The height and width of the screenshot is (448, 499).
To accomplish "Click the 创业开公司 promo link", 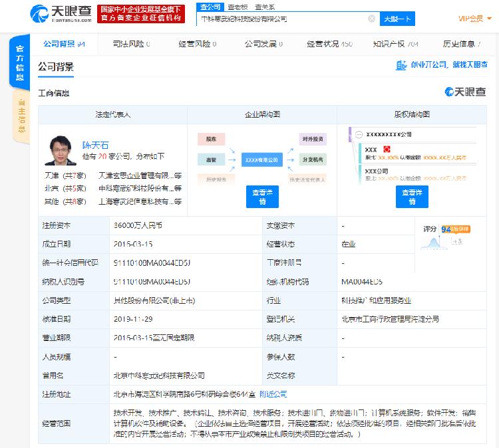I will pos(448,65).
